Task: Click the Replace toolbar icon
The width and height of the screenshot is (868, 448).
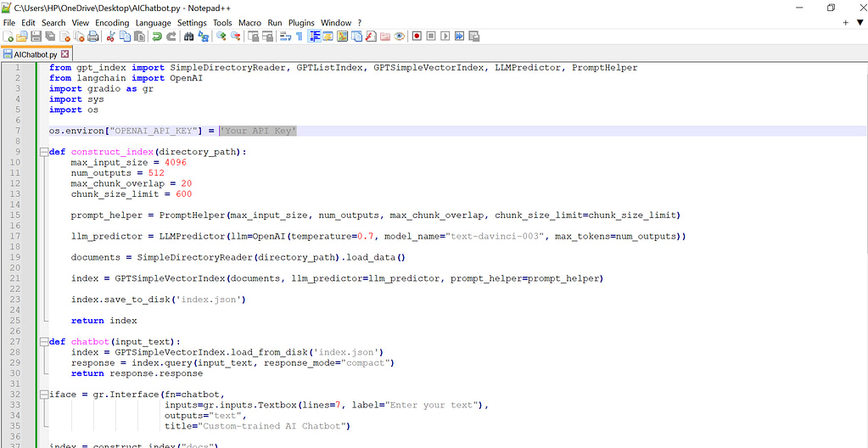Action: pos(203,36)
